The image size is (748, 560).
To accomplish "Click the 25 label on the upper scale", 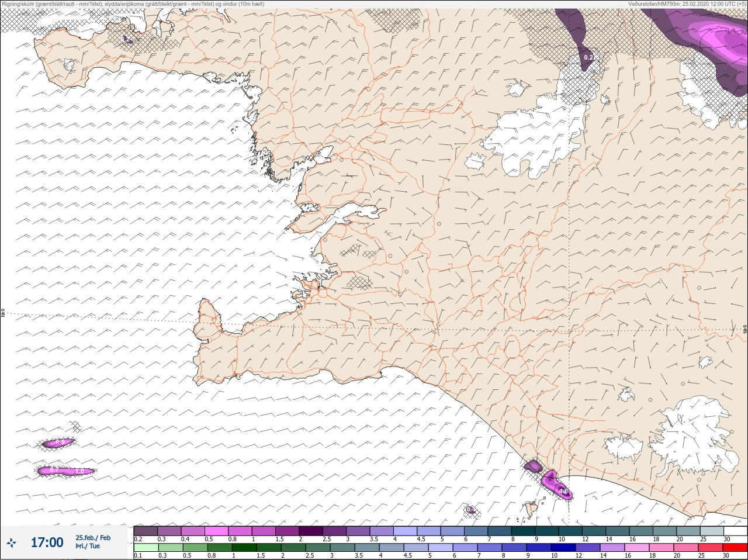I will (x=702, y=539).
